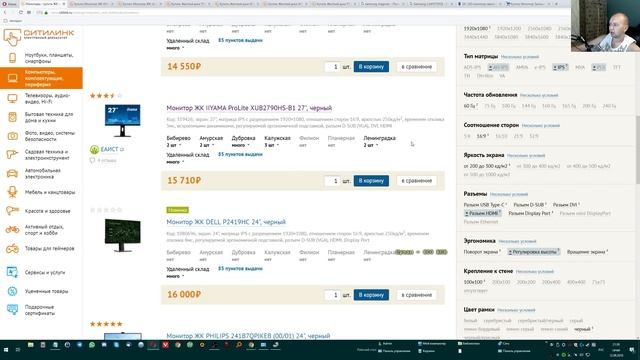Deselect the Разъем HDMI filter
Image resolution: width=640 pixels, height=360 pixels.
[x=483, y=213]
